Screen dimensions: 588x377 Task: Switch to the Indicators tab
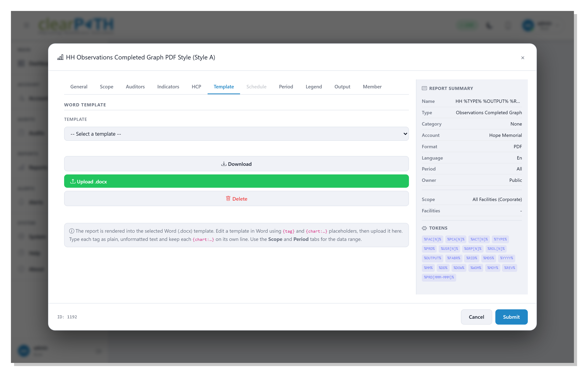click(x=168, y=87)
